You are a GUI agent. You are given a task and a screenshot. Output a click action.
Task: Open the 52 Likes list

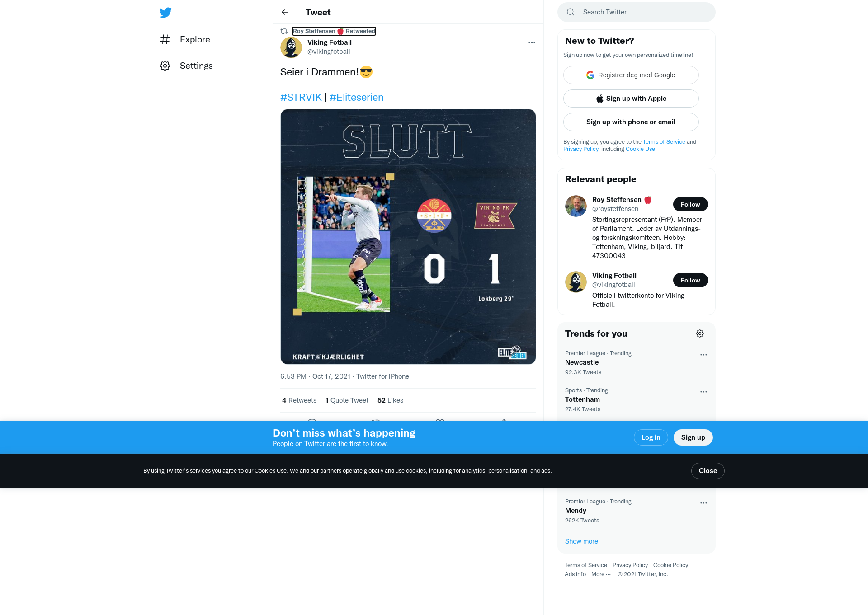(390, 400)
